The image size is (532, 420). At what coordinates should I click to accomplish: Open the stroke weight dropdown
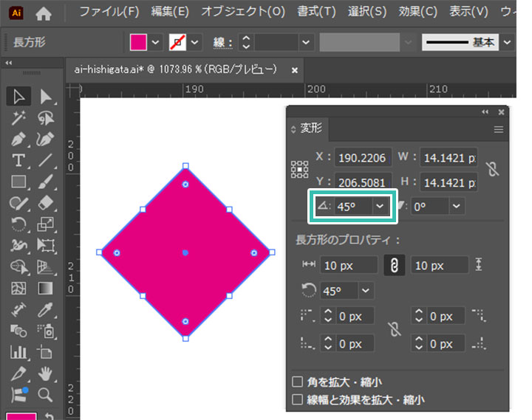coord(306,42)
